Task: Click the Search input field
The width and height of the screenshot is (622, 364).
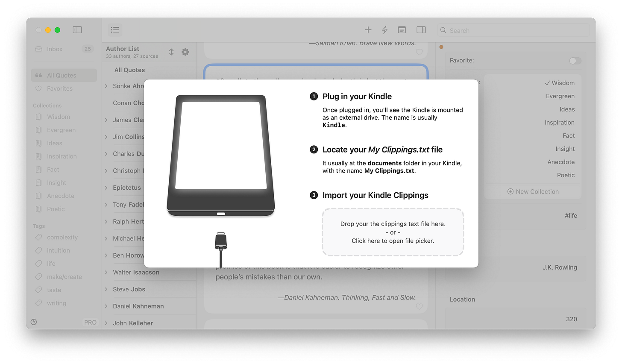Action: tap(513, 30)
